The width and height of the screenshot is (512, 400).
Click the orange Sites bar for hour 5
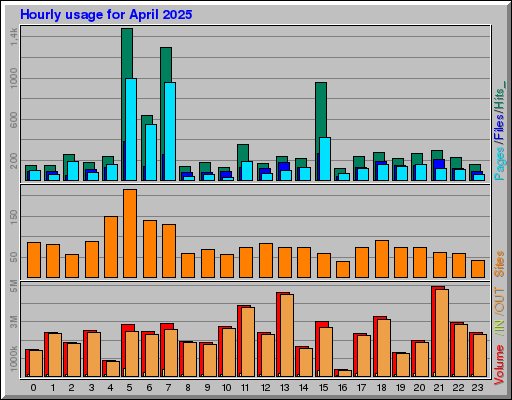point(130,233)
